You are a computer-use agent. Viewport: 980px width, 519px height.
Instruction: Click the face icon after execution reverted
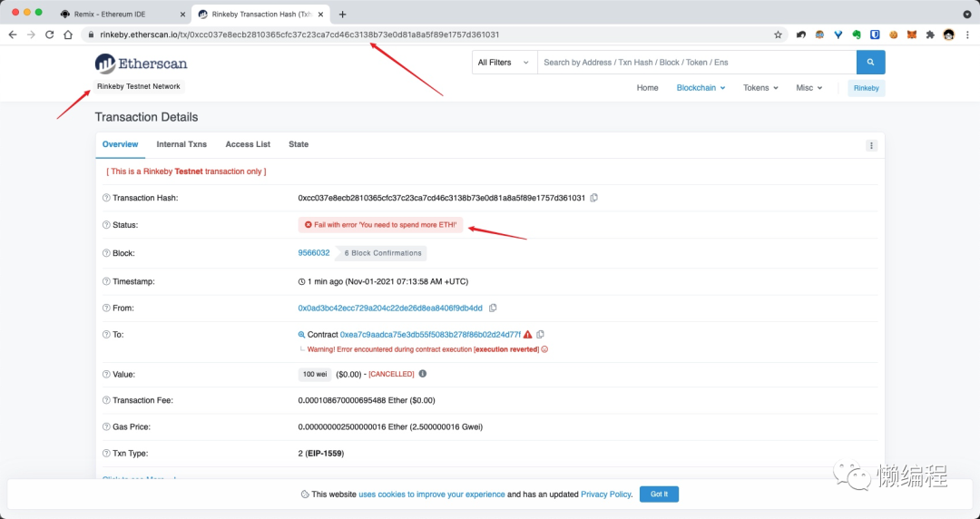[x=544, y=349]
